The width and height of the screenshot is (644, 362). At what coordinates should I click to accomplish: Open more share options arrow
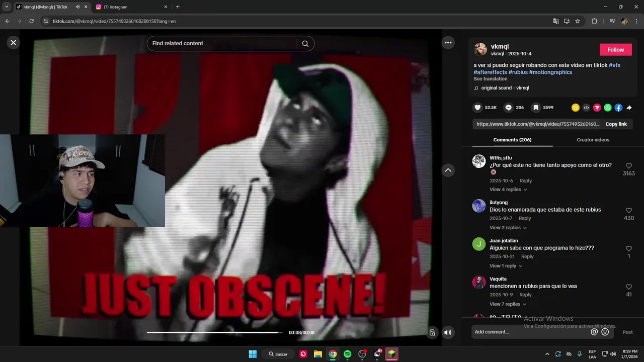(x=629, y=108)
